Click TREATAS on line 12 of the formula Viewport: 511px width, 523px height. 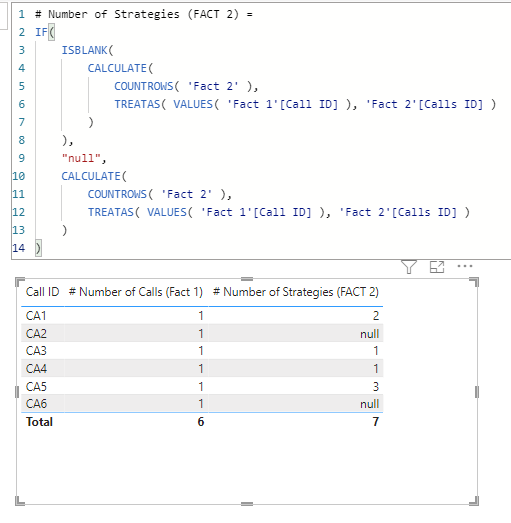point(110,212)
